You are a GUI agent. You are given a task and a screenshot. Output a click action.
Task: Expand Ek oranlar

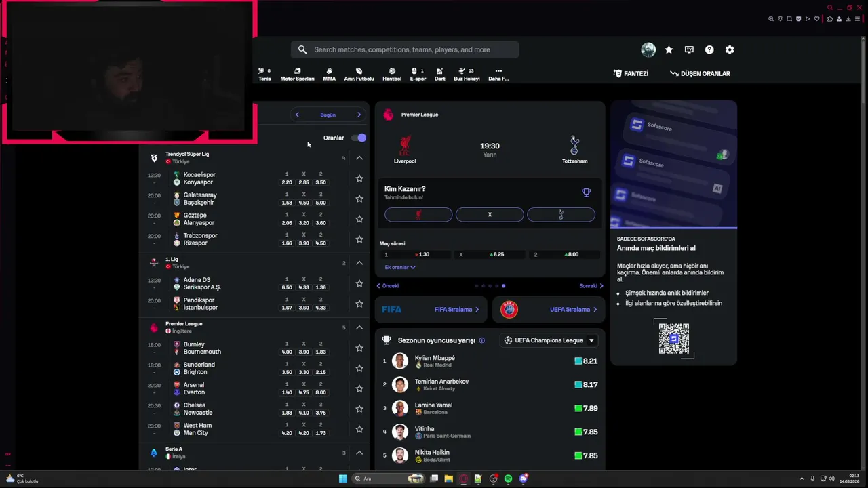400,267
